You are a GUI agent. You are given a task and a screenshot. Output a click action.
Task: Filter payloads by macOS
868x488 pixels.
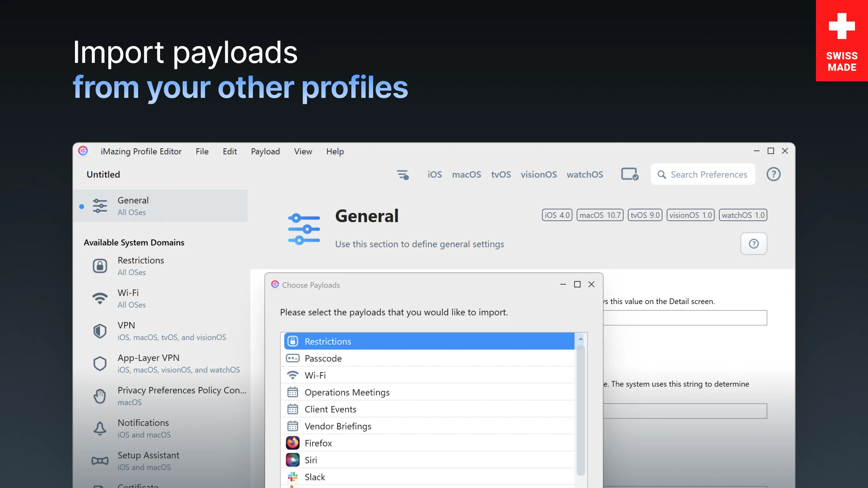[466, 174]
